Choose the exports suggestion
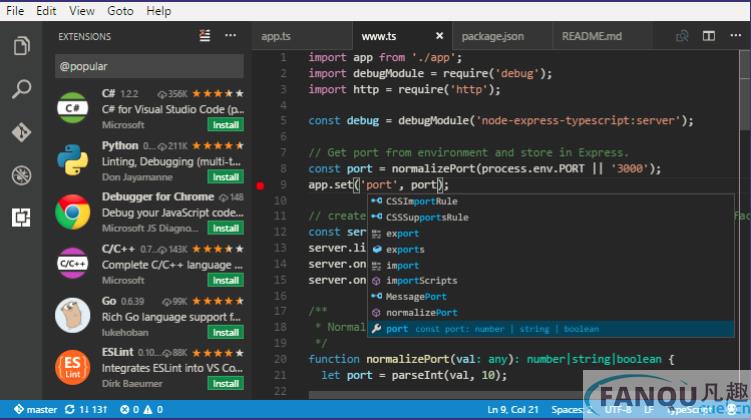Image resolution: width=751 pixels, height=420 pixels. click(550, 250)
